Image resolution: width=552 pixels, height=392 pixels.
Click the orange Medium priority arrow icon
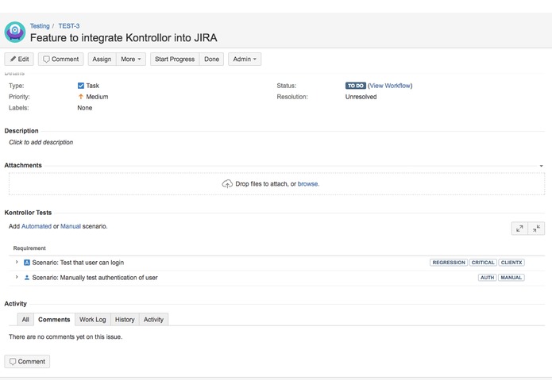pos(81,97)
